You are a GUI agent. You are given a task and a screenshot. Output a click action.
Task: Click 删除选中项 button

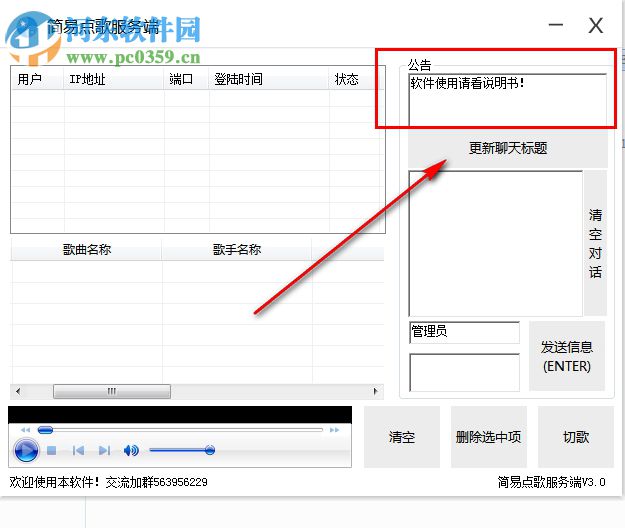(x=489, y=437)
